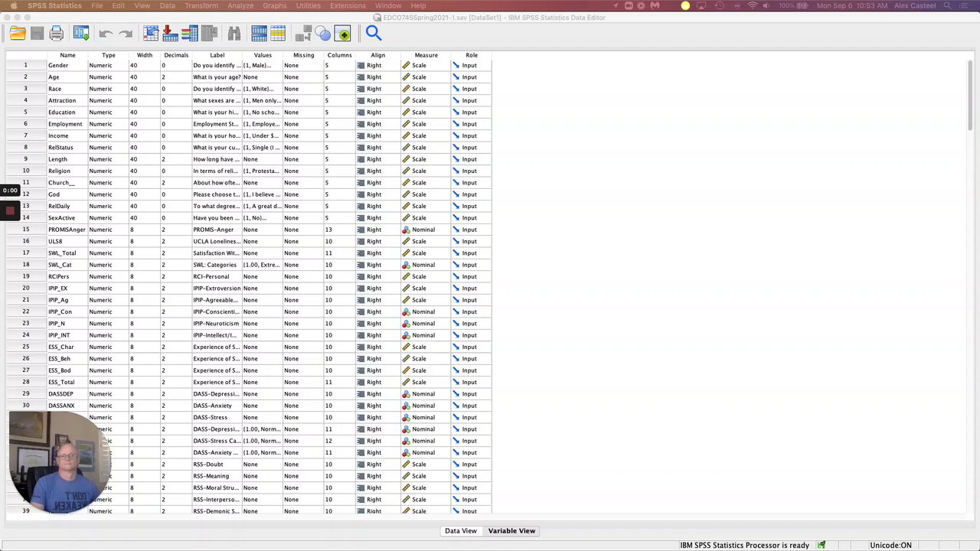Click the Values column header
The width and height of the screenshot is (980, 551).
tap(263, 55)
